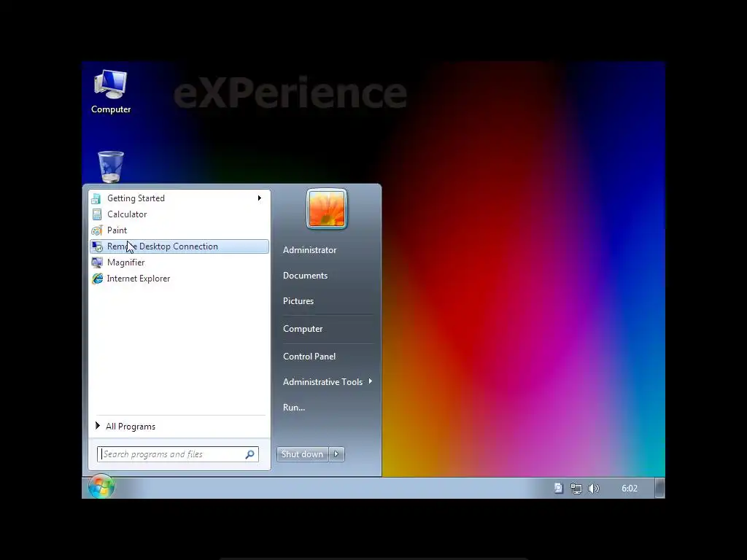Launch Calculator from Start menu

coord(179,214)
